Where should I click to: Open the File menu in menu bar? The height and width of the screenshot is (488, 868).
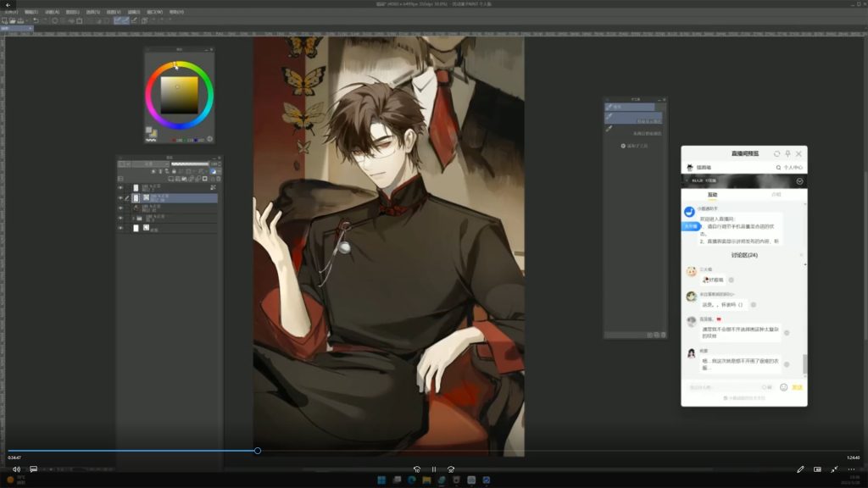[10, 13]
